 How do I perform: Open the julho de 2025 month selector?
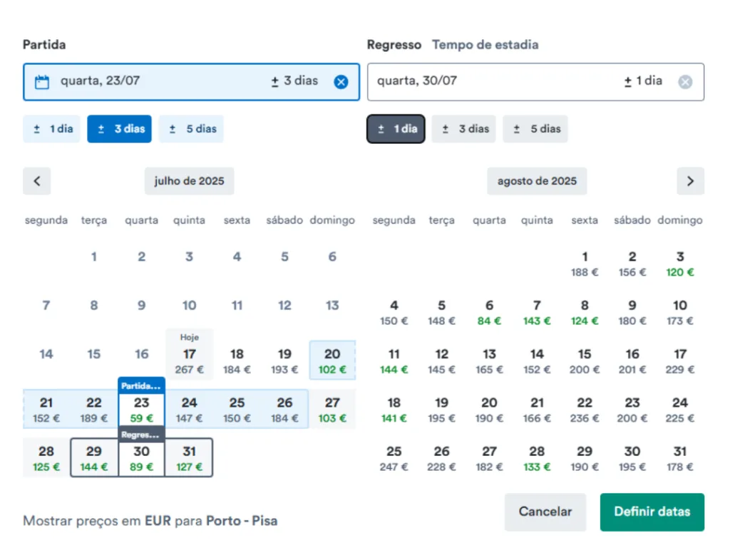click(x=189, y=181)
